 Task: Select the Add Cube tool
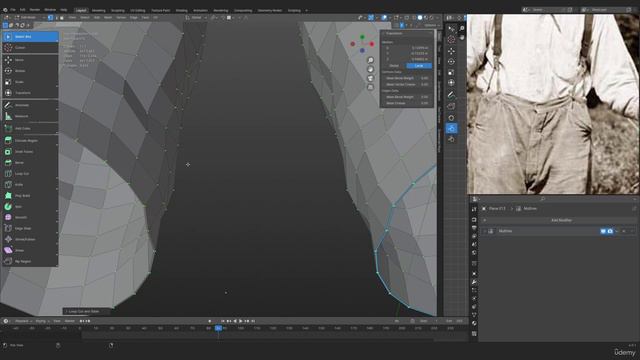point(30,128)
